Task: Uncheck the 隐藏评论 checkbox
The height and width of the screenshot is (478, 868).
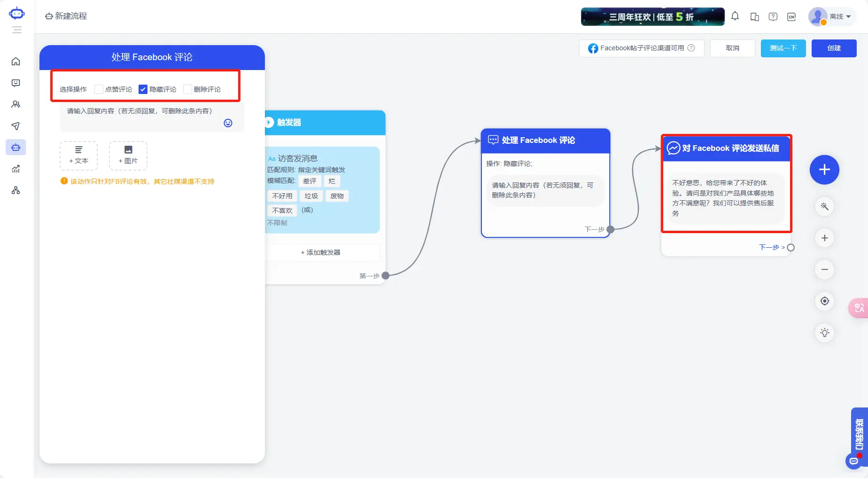Action: tap(143, 89)
